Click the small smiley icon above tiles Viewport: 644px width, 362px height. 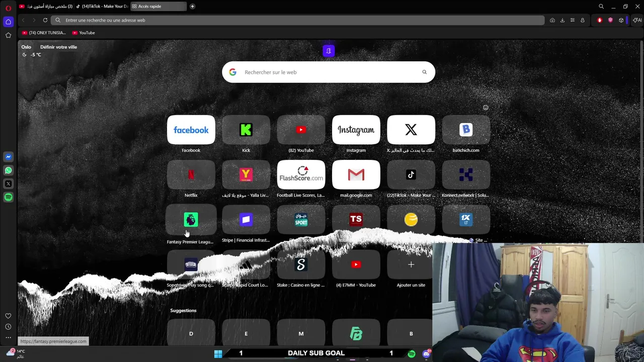486,108
